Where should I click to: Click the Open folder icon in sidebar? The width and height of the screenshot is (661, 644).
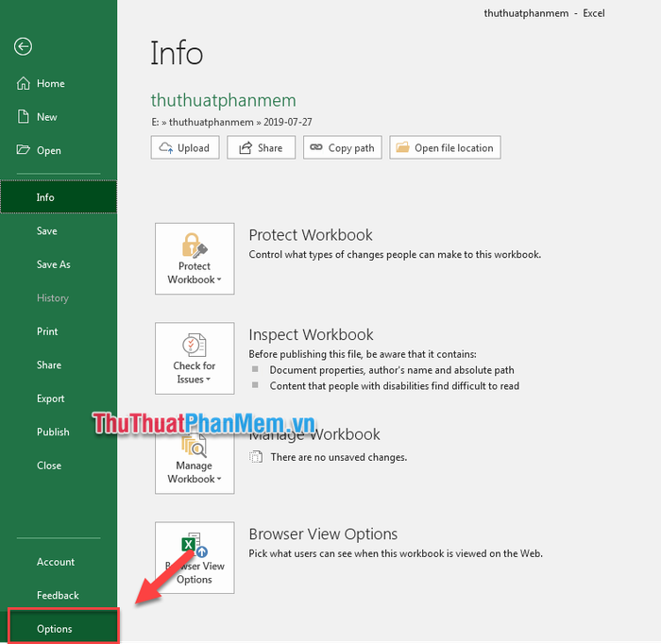pyautogui.click(x=24, y=149)
